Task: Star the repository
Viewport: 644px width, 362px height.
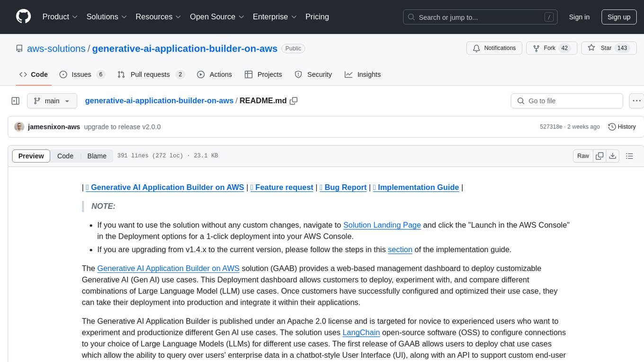Action: (x=608, y=48)
